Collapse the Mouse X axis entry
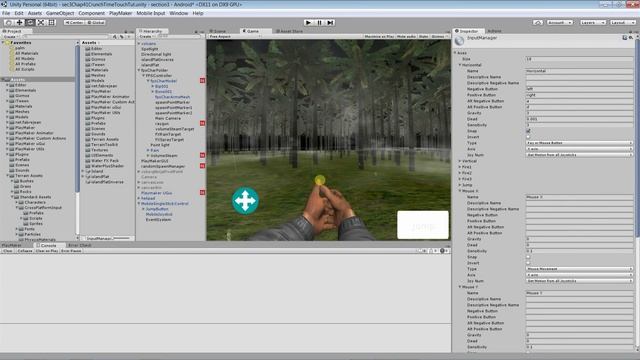This screenshot has height=360, width=640. [460, 191]
